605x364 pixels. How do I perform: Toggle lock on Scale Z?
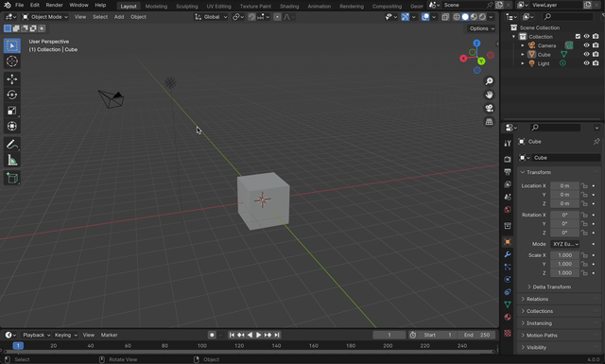tap(584, 273)
